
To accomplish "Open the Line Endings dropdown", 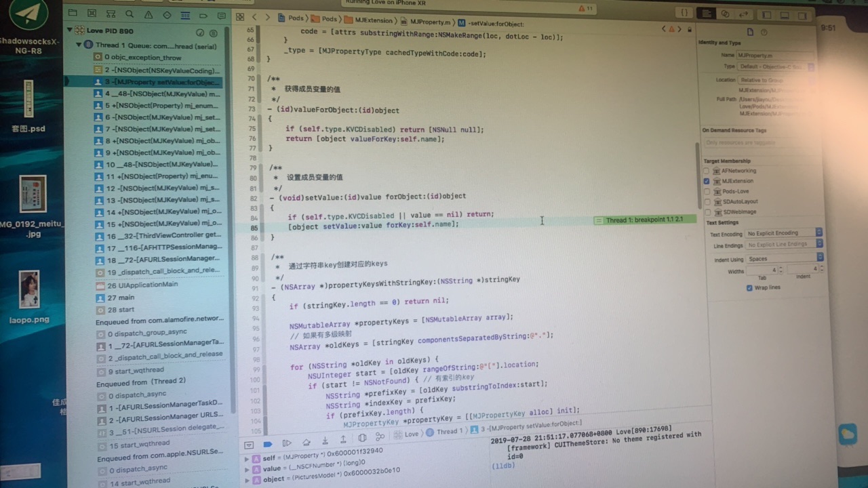I will [x=784, y=245].
